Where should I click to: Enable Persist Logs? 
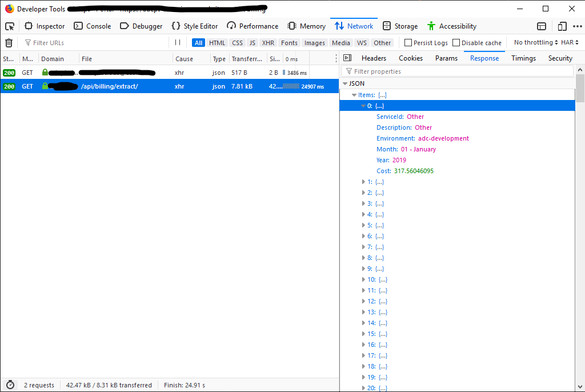409,42
